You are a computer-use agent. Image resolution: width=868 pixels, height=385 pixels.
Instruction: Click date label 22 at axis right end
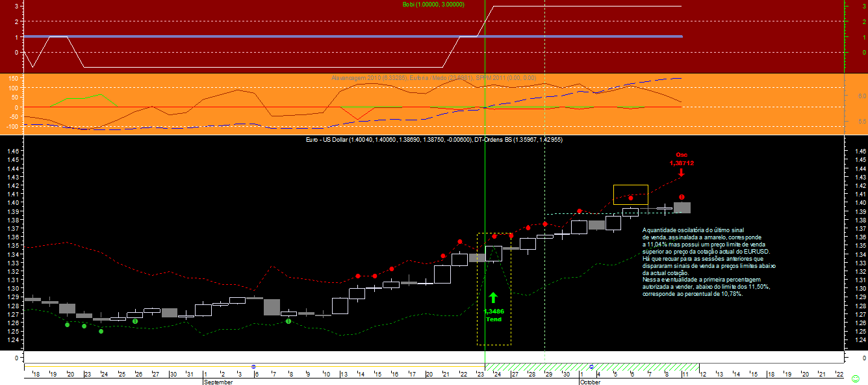(x=839, y=375)
